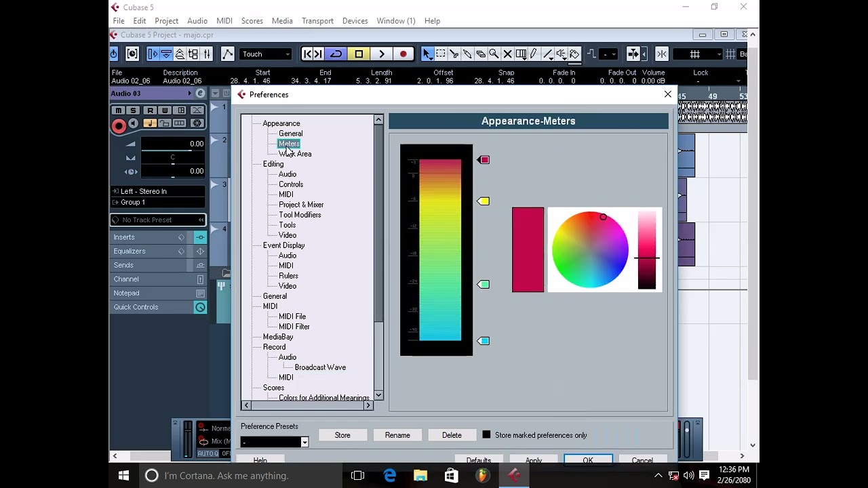Open the Project menu
The width and height of the screenshot is (868, 488).
coord(166,21)
